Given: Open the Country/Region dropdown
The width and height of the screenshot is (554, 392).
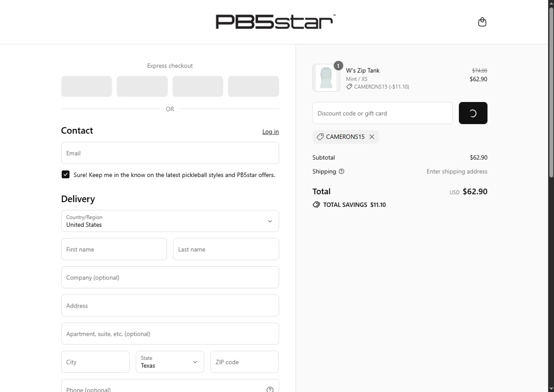Looking at the screenshot, I should point(170,221).
